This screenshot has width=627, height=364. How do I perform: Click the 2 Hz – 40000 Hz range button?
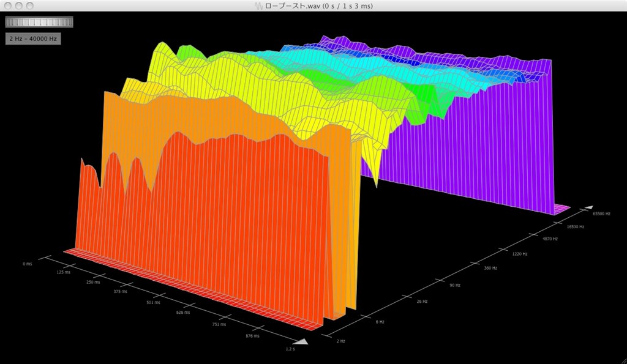[33, 39]
